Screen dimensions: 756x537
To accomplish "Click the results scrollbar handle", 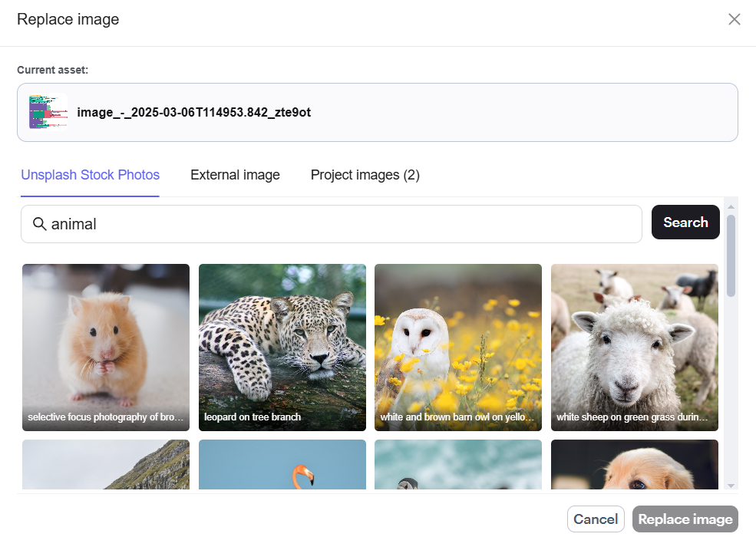I will (731, 255).
